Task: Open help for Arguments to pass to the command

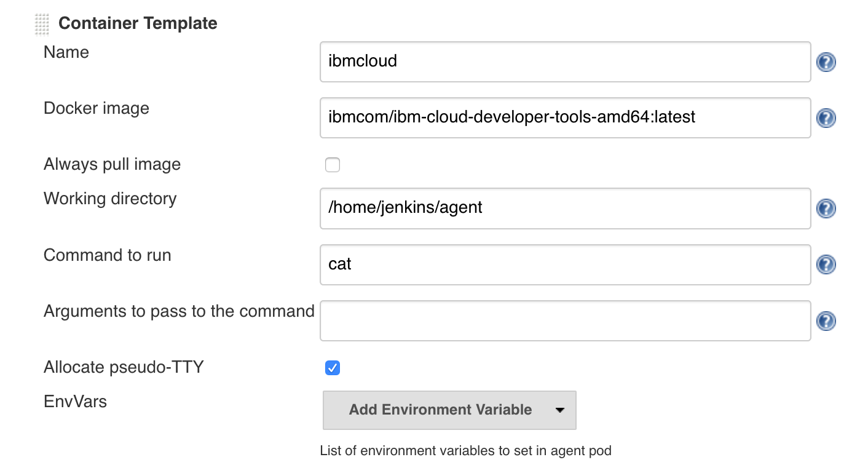Action: coord(826,321)
